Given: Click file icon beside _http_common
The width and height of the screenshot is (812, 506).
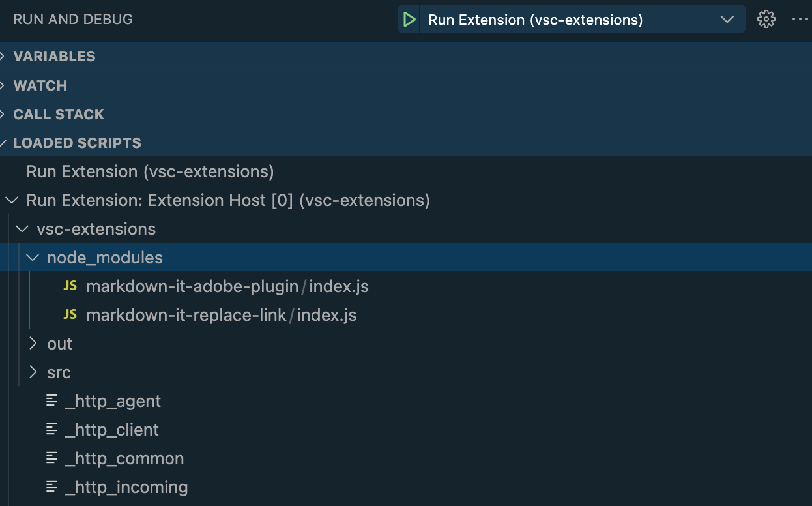Looking at the screenshot, I should (52, 458).
